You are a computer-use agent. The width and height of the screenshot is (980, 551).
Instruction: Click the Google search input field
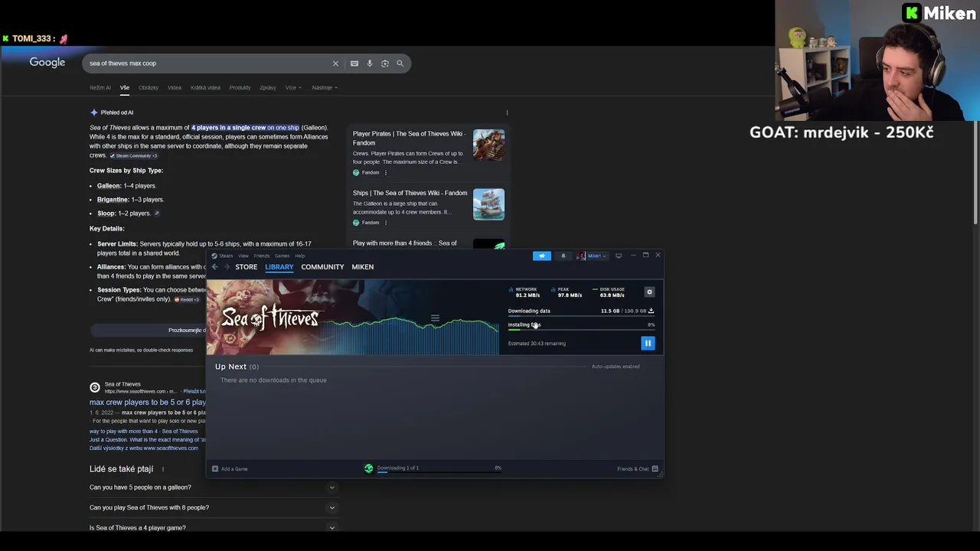[207, 64]
